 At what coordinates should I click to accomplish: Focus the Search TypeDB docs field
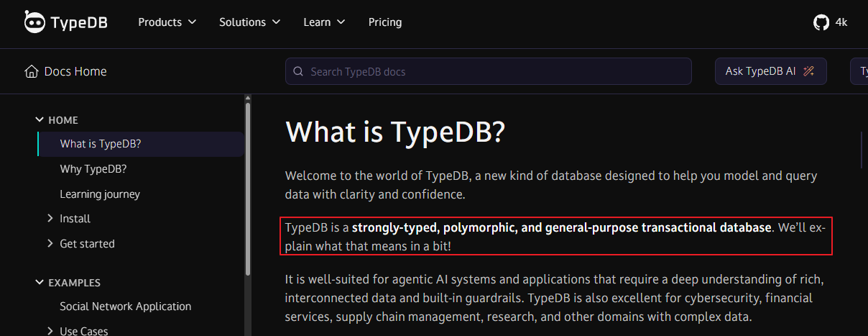point(489,71)
